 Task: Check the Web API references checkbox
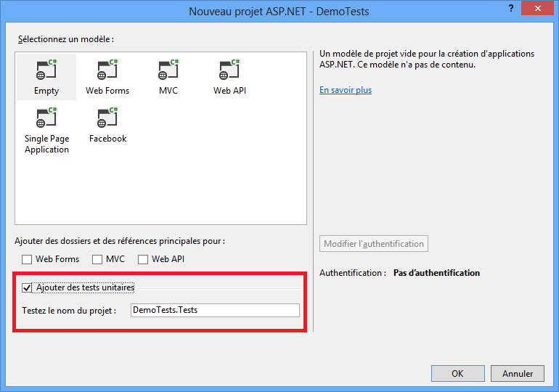pyautogui.click(x=143, y=259)
